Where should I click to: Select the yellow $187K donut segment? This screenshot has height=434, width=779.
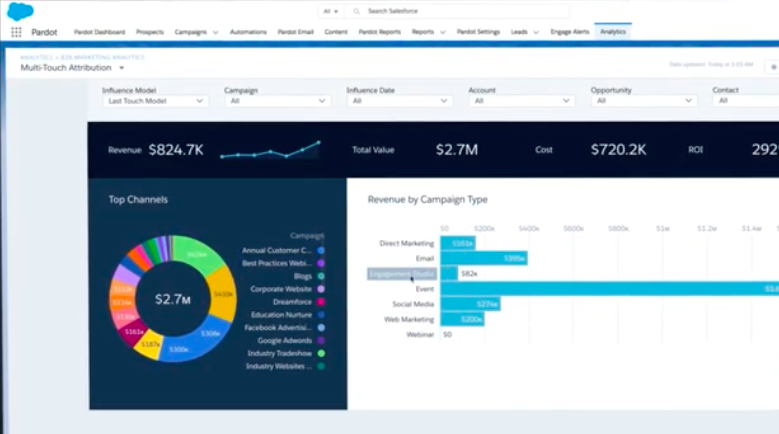[150, 345]
